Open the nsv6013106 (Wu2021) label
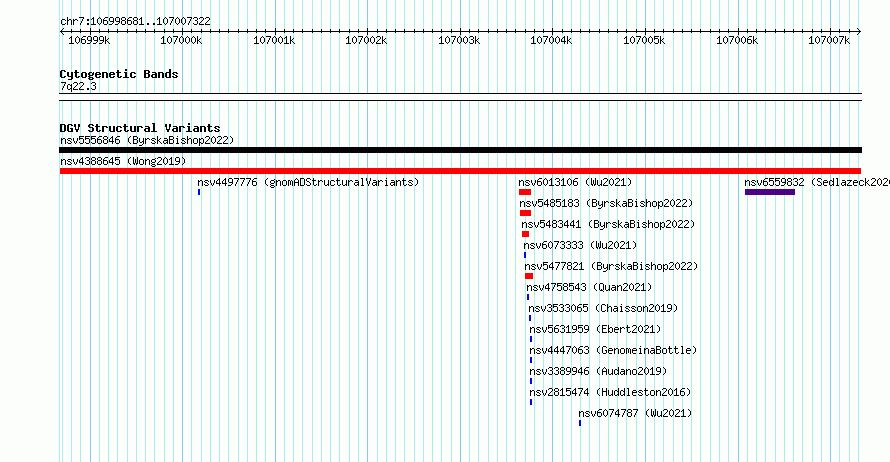890x462 pixels. click(x=575, y=182)
